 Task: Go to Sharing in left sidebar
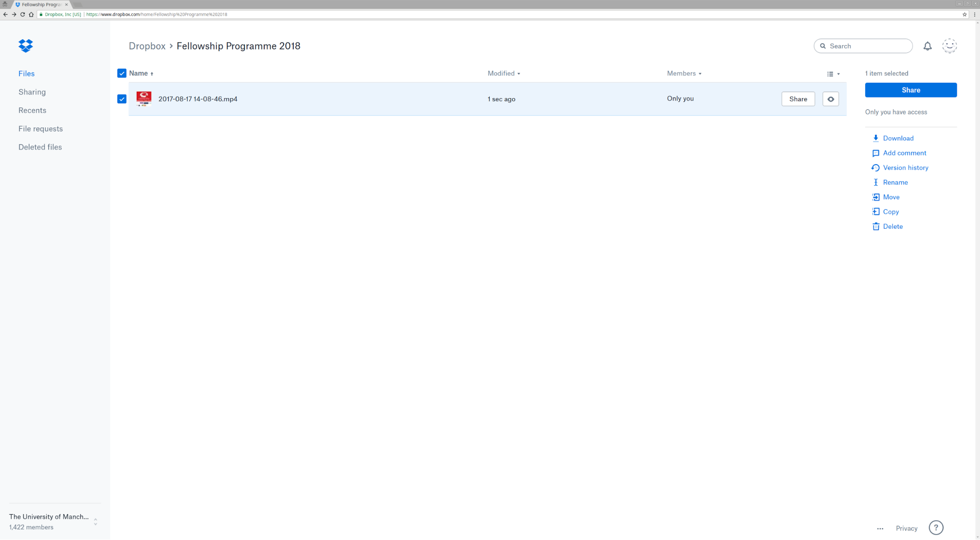click(x=32, y=92)
